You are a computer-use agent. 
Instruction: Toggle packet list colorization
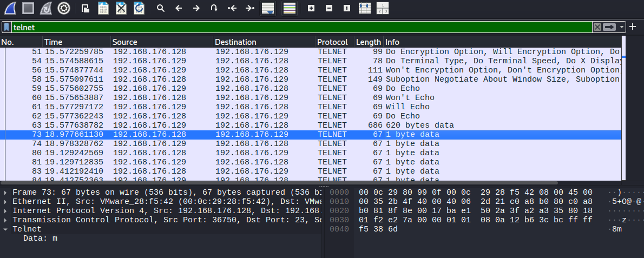point(289,8)
